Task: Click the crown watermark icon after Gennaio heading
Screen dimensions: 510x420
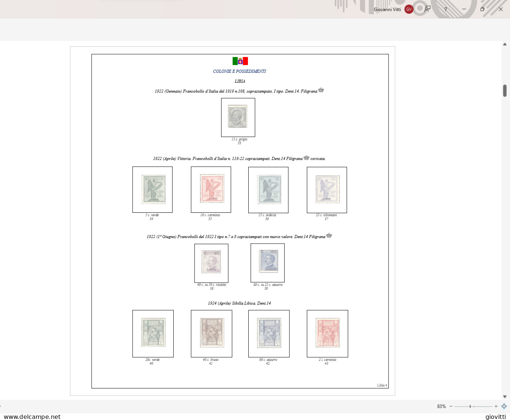Action: click(321, 90)
